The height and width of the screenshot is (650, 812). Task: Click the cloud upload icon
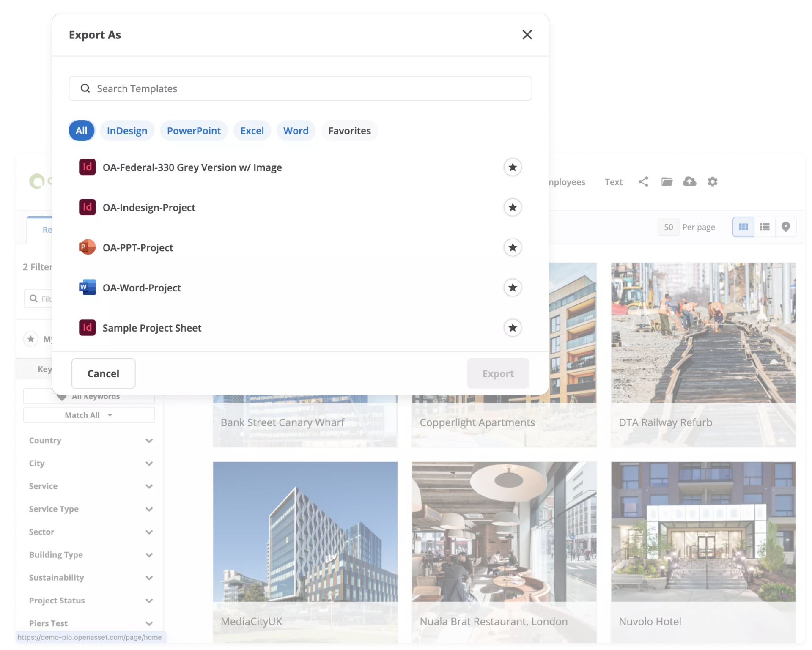coord(690,182)
